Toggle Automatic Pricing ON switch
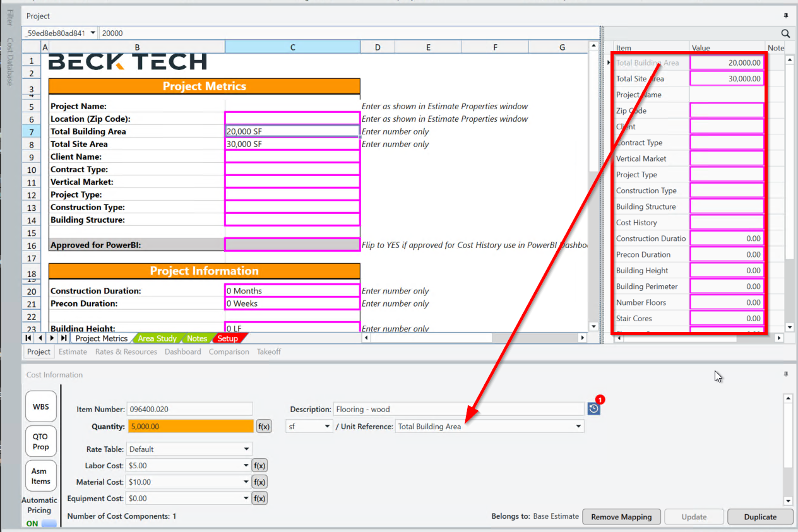The width and height of the screenshot is (798, 532). (49, 524)
